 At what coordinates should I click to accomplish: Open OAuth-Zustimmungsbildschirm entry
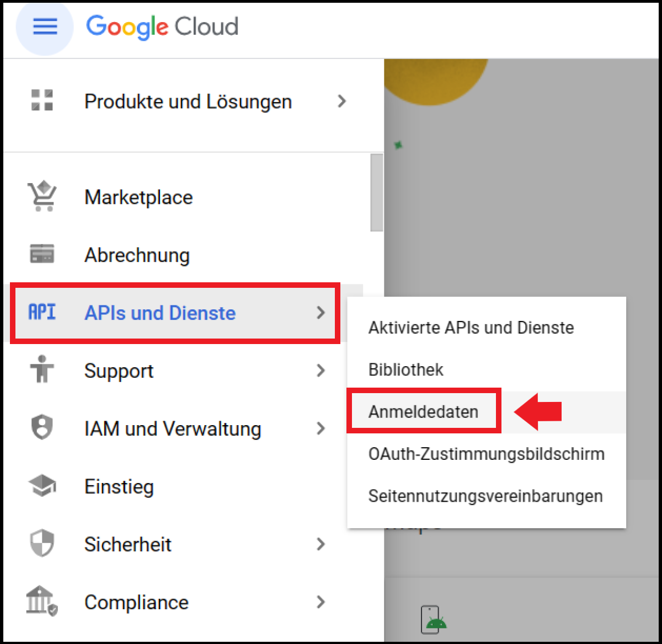[486, 454]
